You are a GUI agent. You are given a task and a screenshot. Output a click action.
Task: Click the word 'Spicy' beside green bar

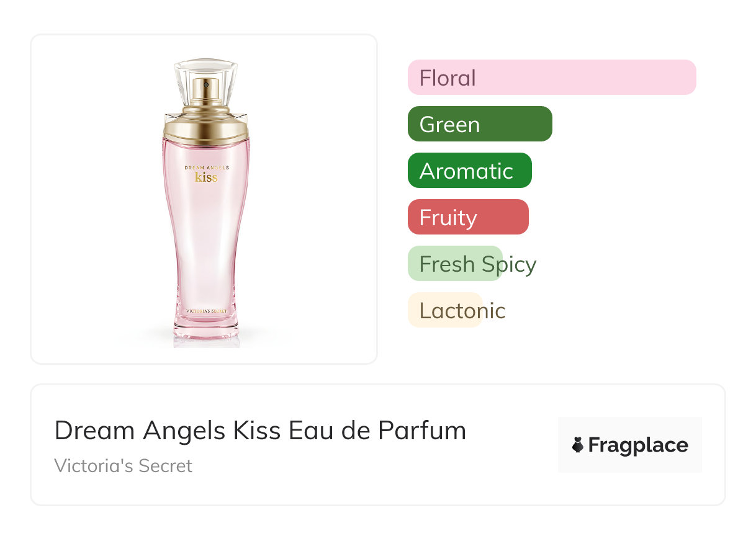click(x=508, y=264)
